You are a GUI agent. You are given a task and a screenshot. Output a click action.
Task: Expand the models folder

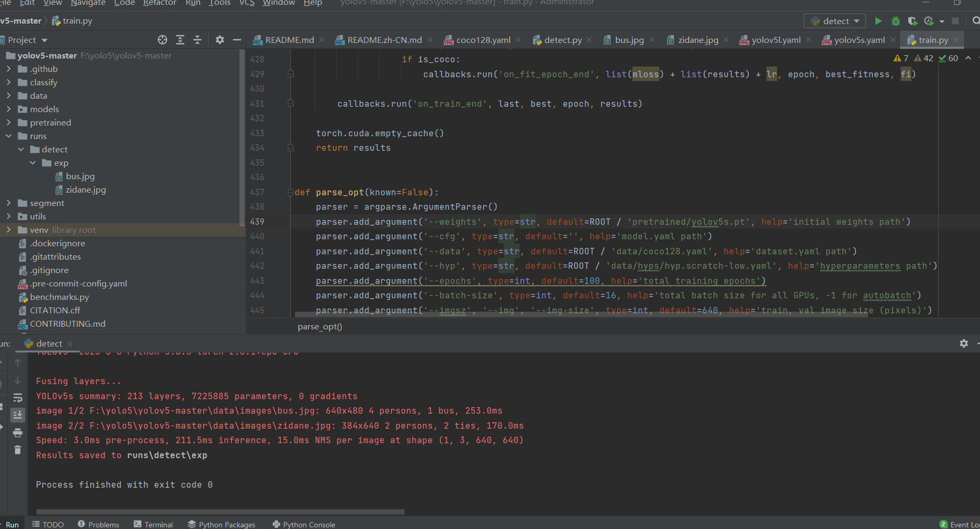point(9,109)
